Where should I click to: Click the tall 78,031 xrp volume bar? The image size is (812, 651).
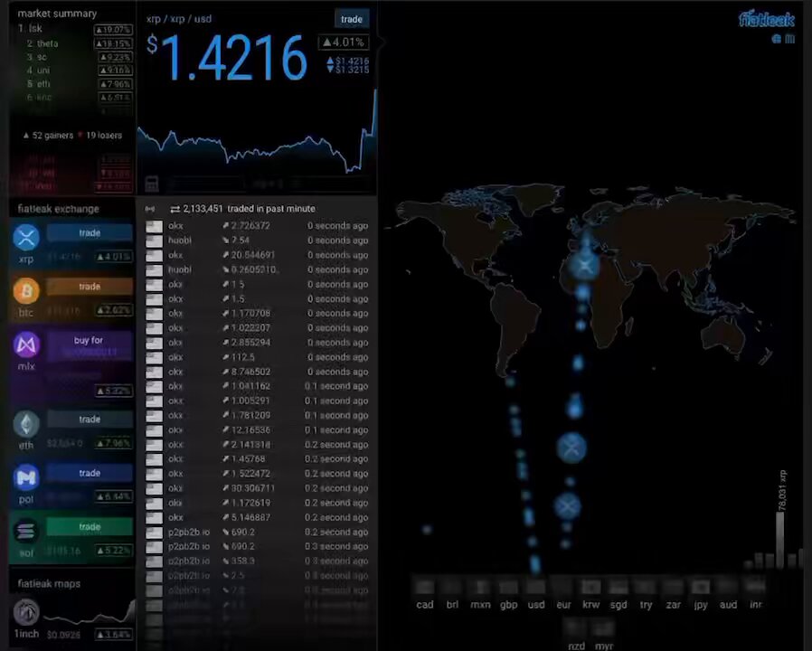click(779, 540)
